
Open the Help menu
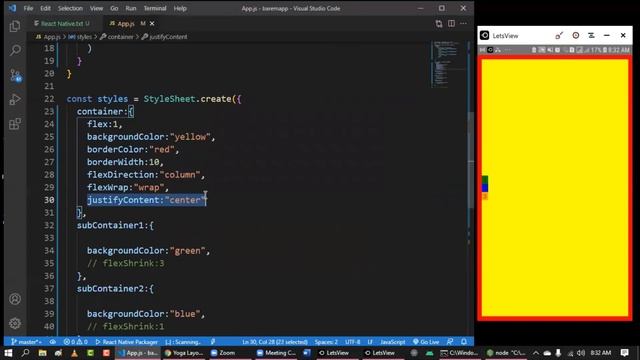pos(180,8)
